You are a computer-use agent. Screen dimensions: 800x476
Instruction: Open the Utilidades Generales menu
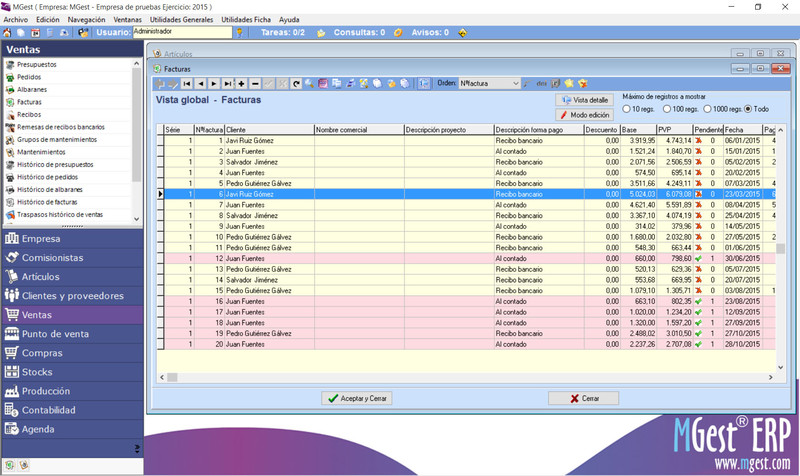pos(182,19)
